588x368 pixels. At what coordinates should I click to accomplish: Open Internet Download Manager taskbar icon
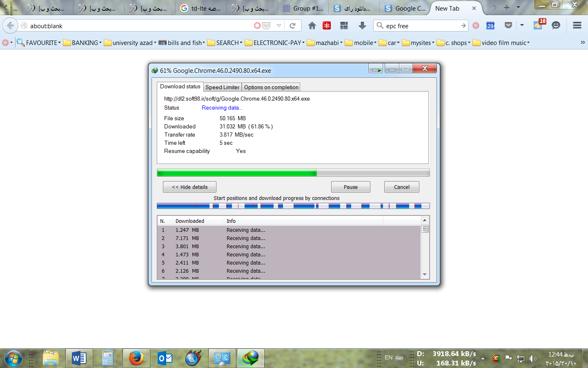coord(251,359)
